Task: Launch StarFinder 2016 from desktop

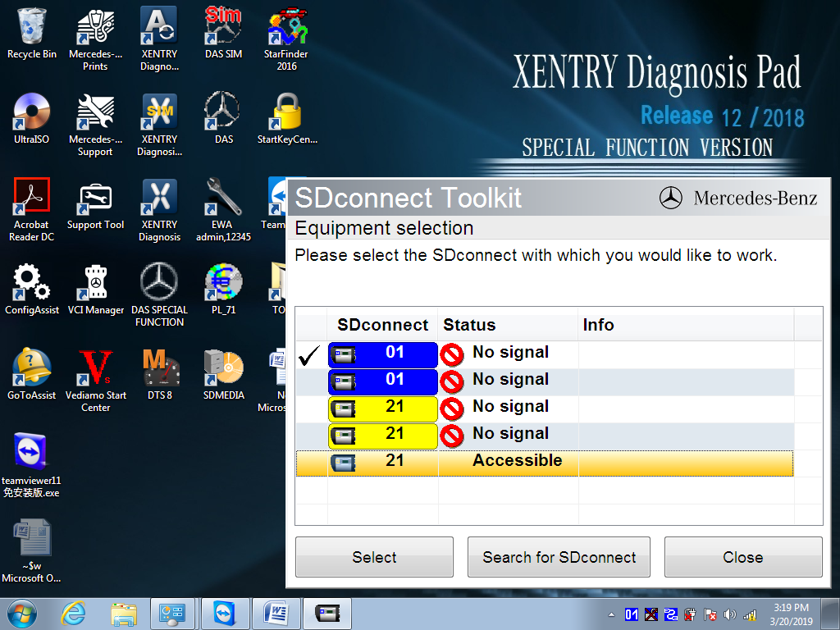Action: (x=286, y=39)
